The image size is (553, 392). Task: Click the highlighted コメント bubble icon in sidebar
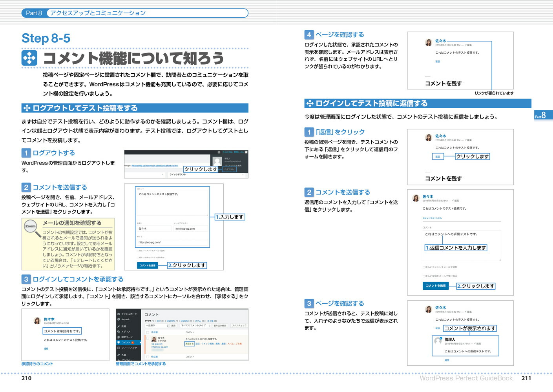[x=119, y=342]
